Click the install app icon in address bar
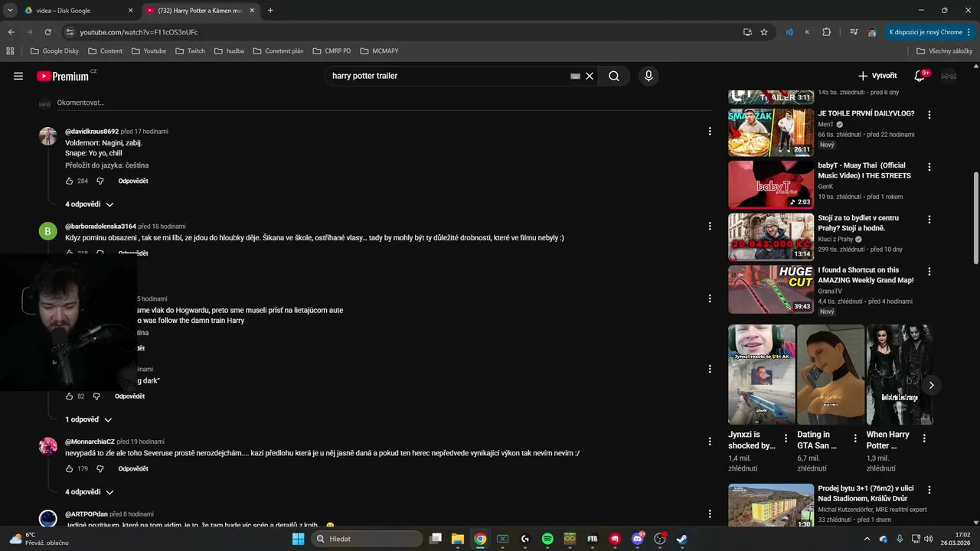980x551 pixels. pos(747,32)
